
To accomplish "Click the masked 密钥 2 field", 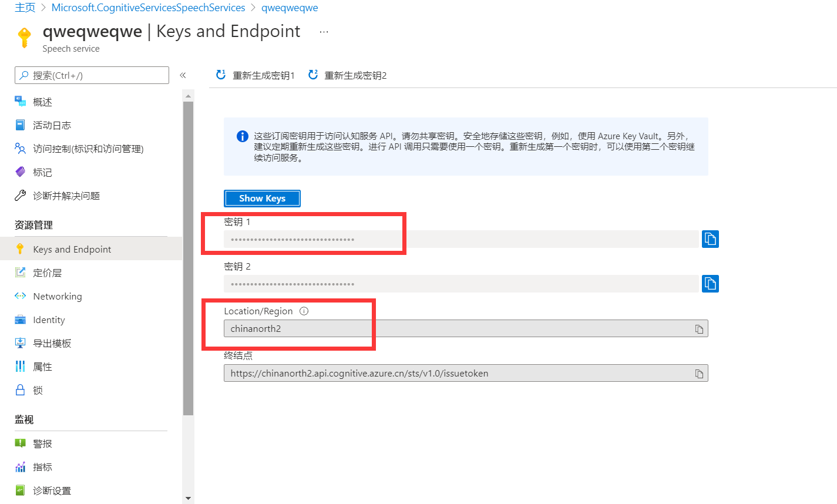I will 461,284.
